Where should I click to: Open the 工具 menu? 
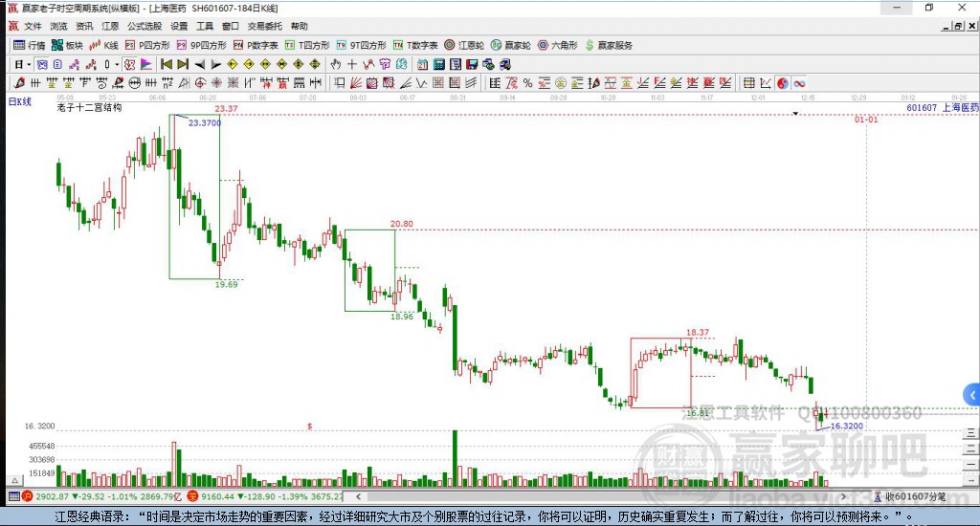point(205,26)
